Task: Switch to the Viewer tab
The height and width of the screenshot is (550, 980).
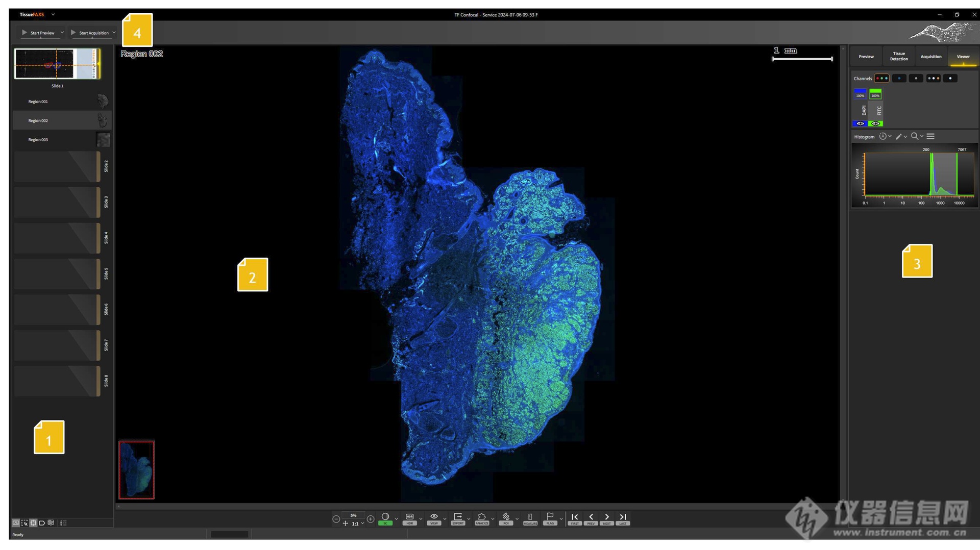Action: [963, 57]
